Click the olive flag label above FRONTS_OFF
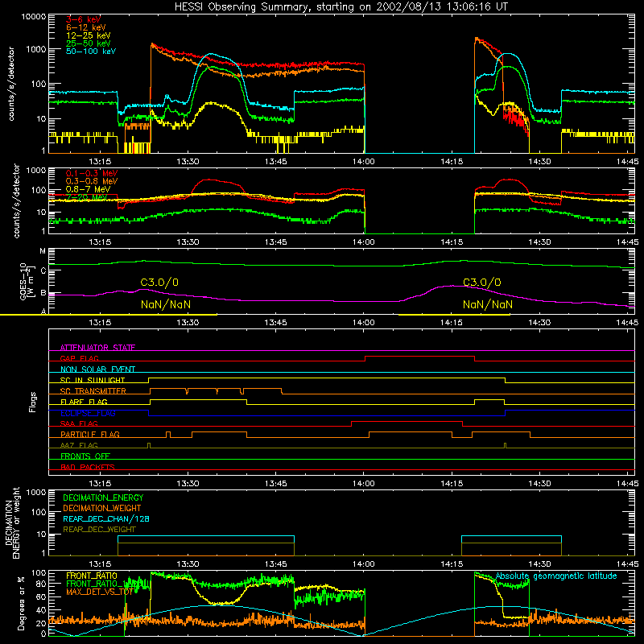The height and width of the screenshot is (644, 644). click(x=79, y=445)
